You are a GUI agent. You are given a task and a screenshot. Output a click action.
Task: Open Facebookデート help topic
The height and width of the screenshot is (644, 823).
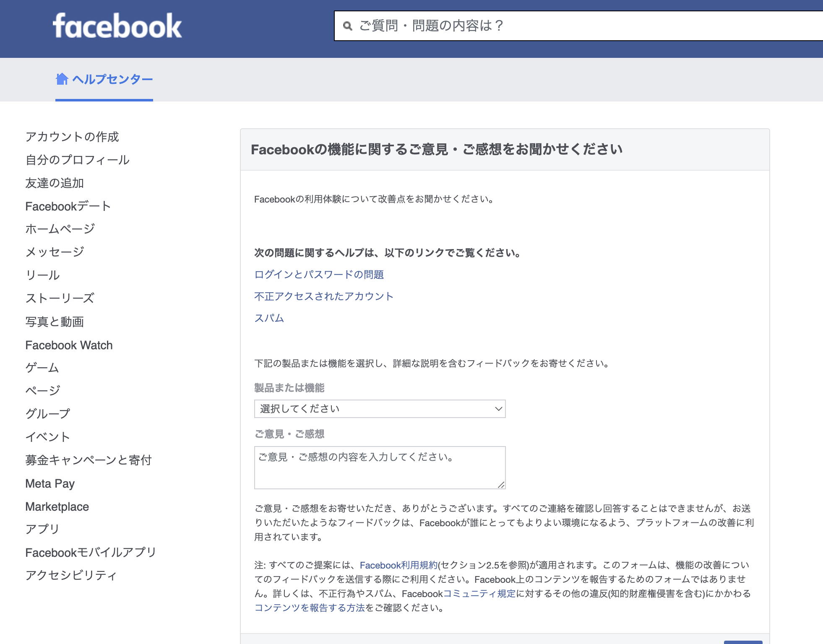coord(68,206)
